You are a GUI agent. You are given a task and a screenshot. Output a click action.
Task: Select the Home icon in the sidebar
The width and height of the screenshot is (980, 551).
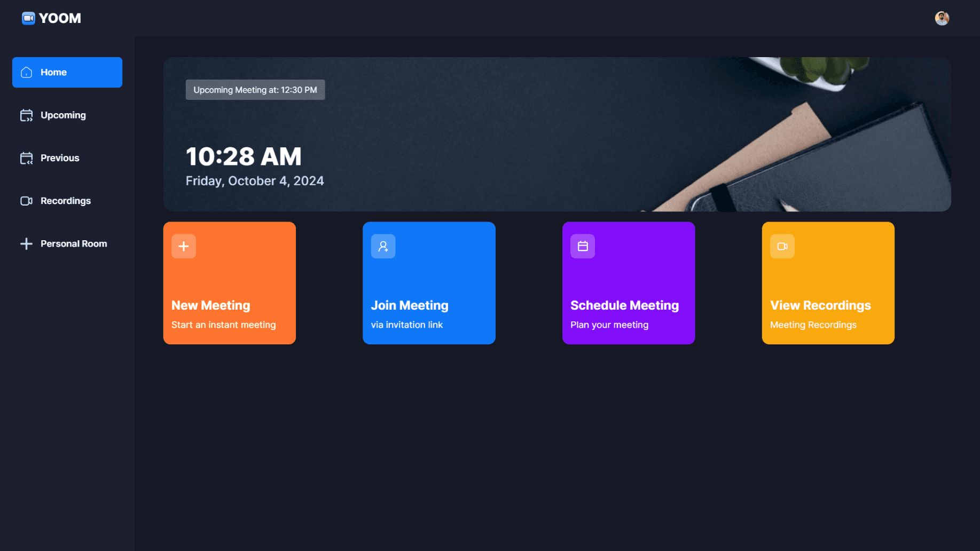pos(26,72)
